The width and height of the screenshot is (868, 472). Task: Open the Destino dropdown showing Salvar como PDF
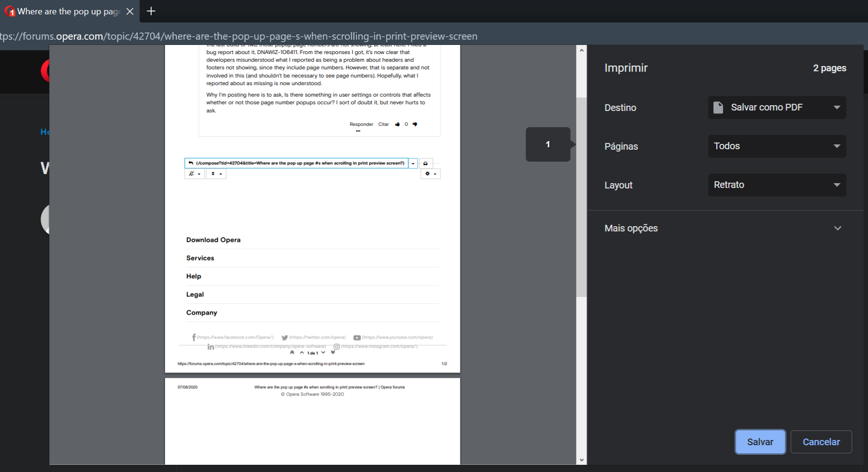click(x=777, y=108)
